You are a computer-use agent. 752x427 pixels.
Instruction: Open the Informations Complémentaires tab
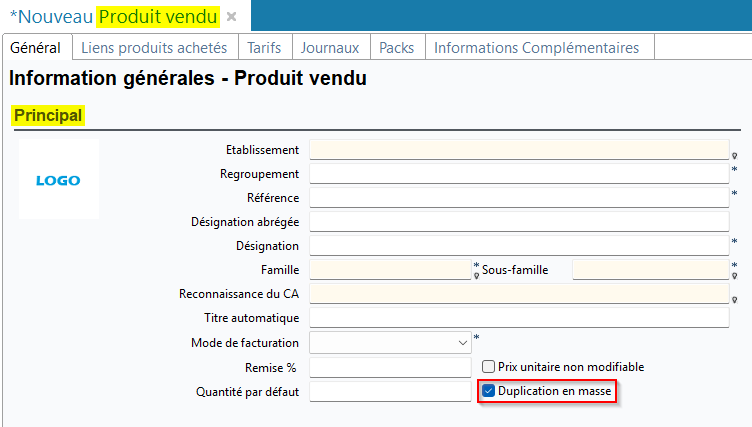(536, 47)
